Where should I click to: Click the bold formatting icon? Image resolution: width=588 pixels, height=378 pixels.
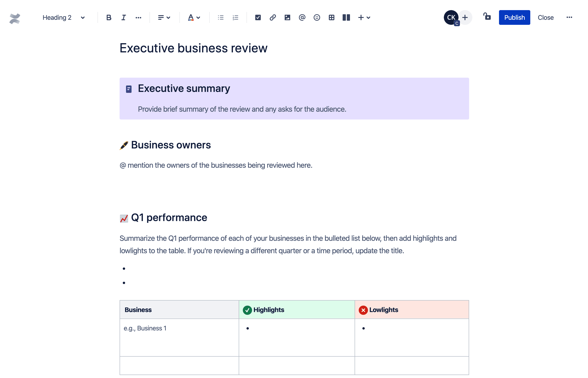point(108,17)
